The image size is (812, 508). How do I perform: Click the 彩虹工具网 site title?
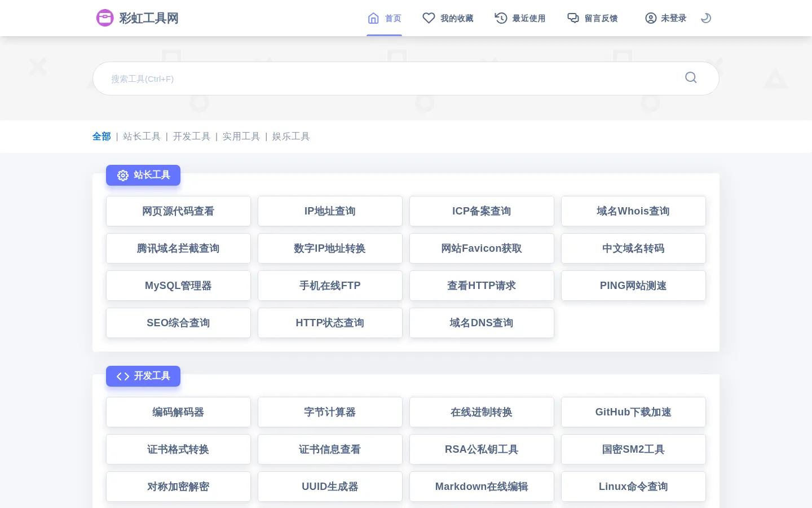(149, 18)
